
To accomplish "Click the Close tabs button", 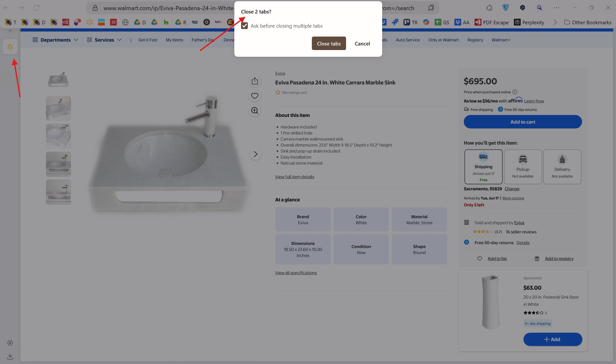I will coord(329,43).
